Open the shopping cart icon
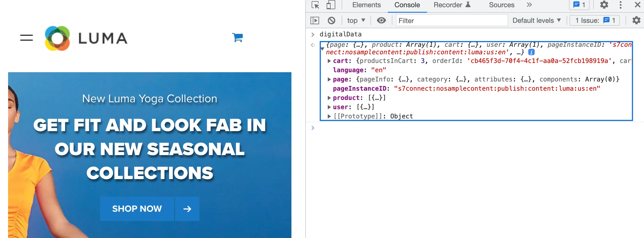 point(237,38)
